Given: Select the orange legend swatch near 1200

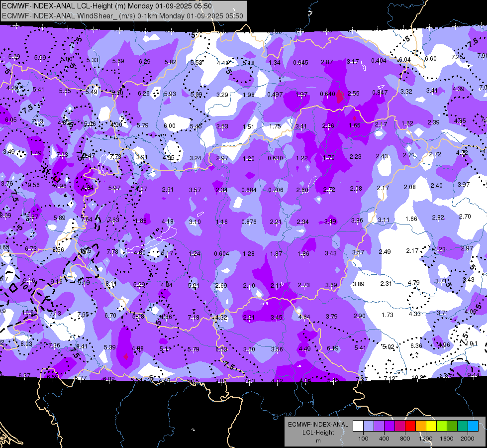Looking at the screenshot, I should click(421, 426).
